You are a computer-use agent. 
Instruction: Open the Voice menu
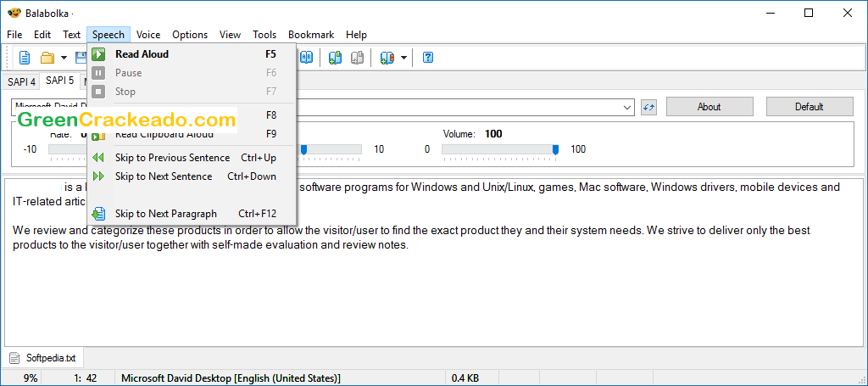(x=148, y=35)
